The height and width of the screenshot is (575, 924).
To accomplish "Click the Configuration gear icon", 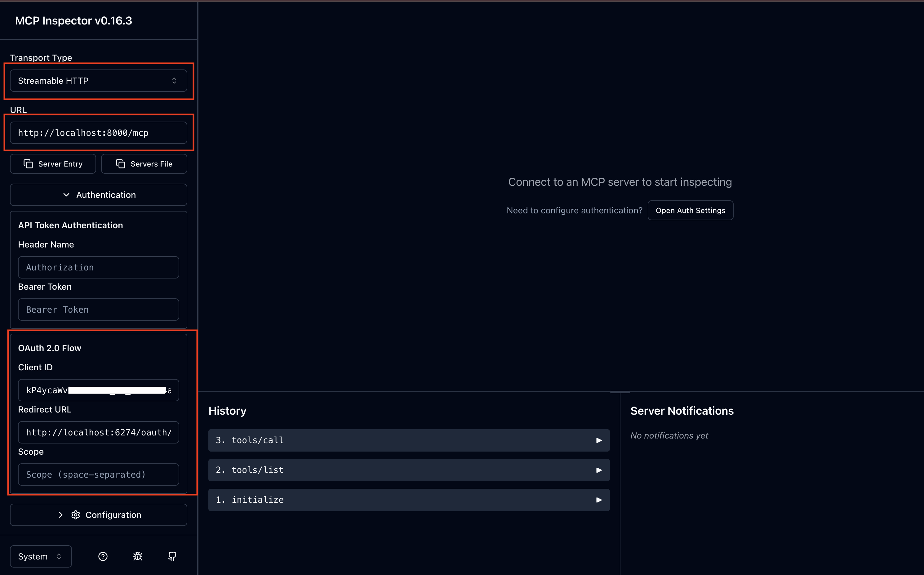I will tap(76, 515).
